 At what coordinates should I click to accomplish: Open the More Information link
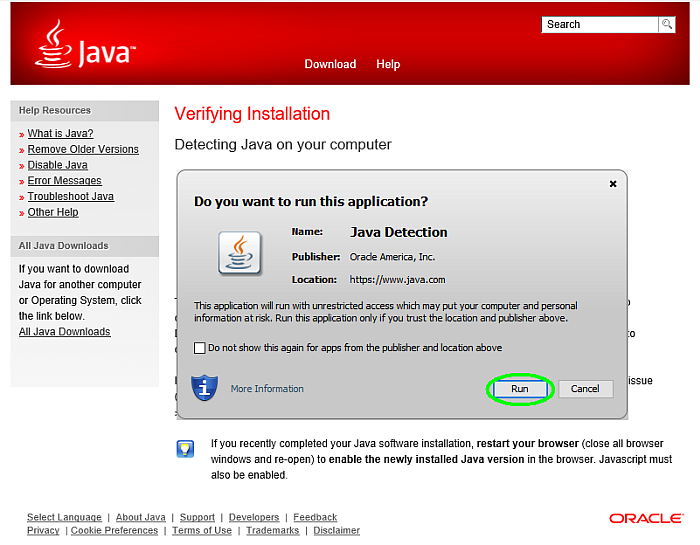pyautogui.click(x=267, y=389)
